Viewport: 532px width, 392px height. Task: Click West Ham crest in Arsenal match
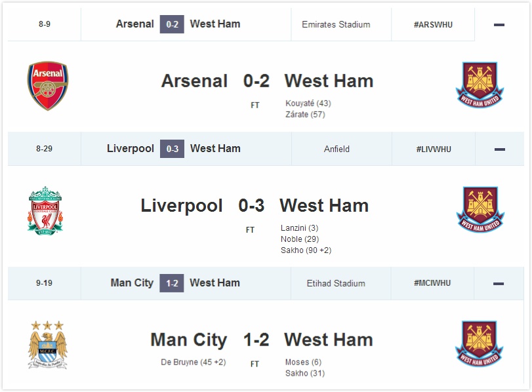[480, 85]
